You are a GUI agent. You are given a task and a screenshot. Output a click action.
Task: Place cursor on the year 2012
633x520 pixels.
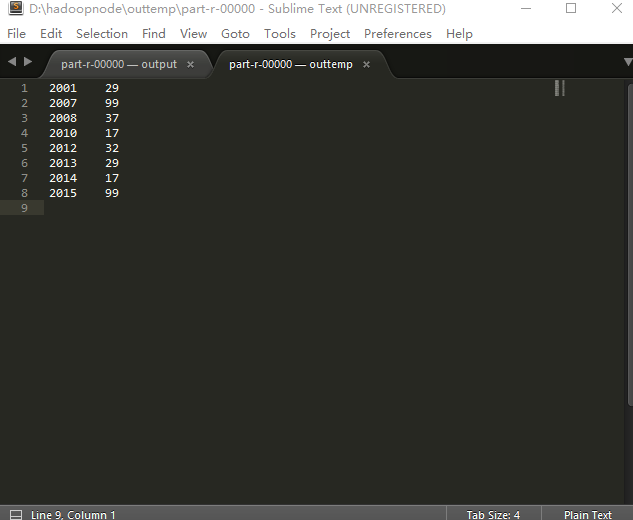63,148
